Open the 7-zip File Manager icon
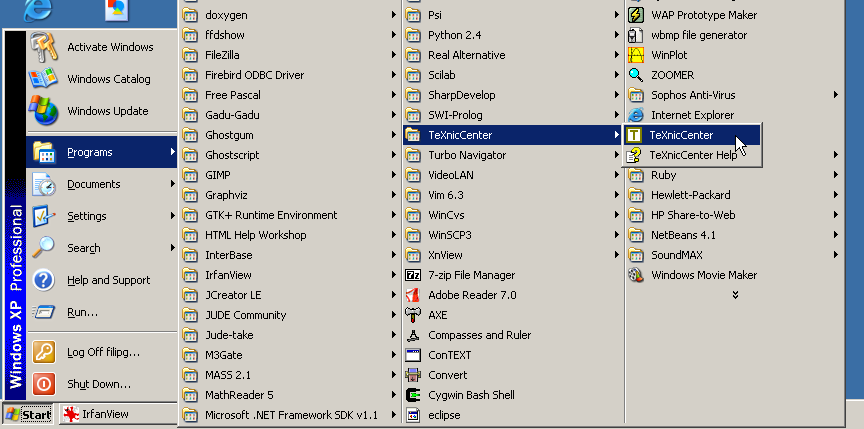The width and height of the screenshot is (864, 429). [x=413, y=275]
